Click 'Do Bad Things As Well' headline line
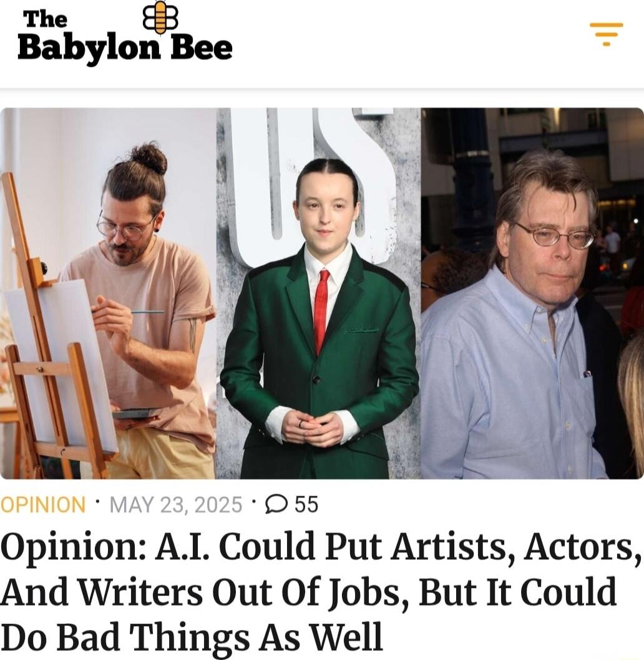Image resolution: width=644 pixels, height=660 pixels. coord(192,635)
